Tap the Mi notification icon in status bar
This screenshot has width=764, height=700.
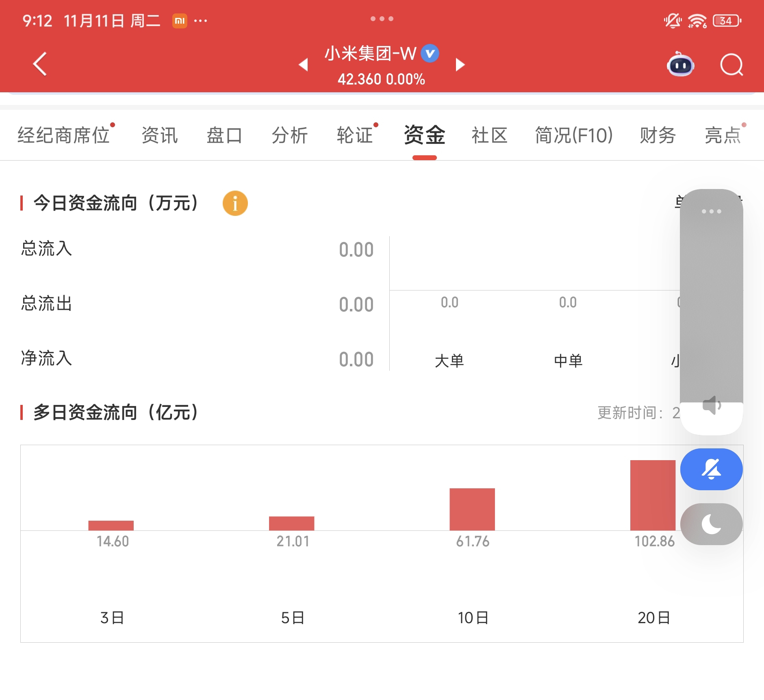coord(180,21)
